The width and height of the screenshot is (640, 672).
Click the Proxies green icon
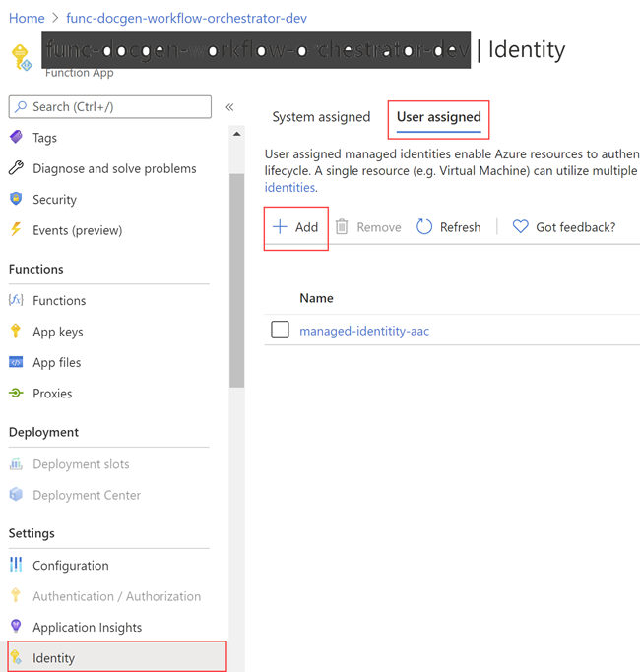[16, 393]
